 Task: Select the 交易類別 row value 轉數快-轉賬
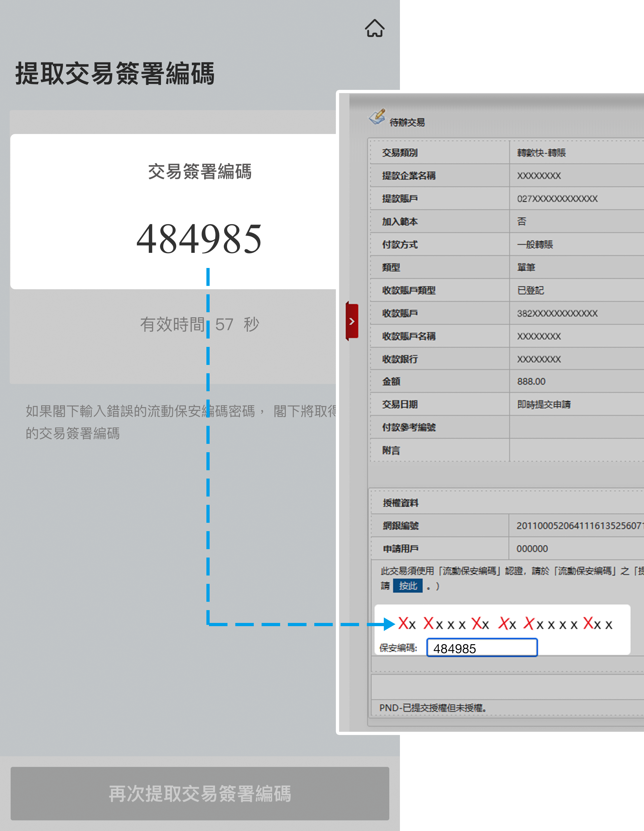tap(541, 153)
